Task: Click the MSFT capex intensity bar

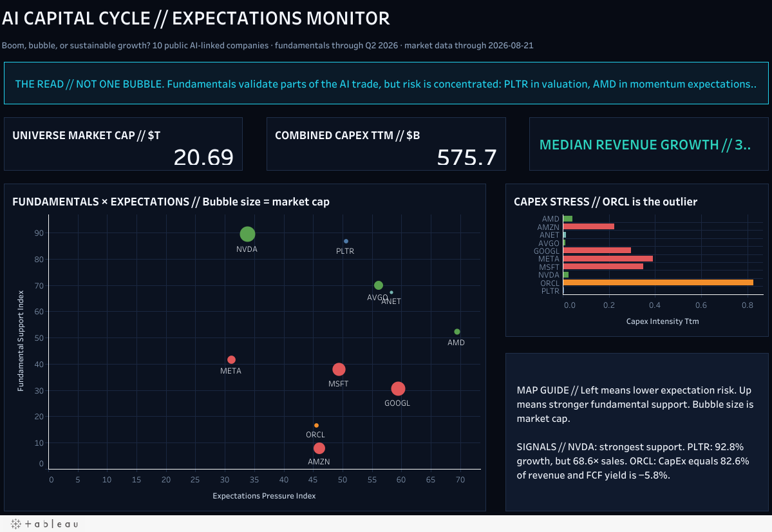Action: tap(603, 267)
